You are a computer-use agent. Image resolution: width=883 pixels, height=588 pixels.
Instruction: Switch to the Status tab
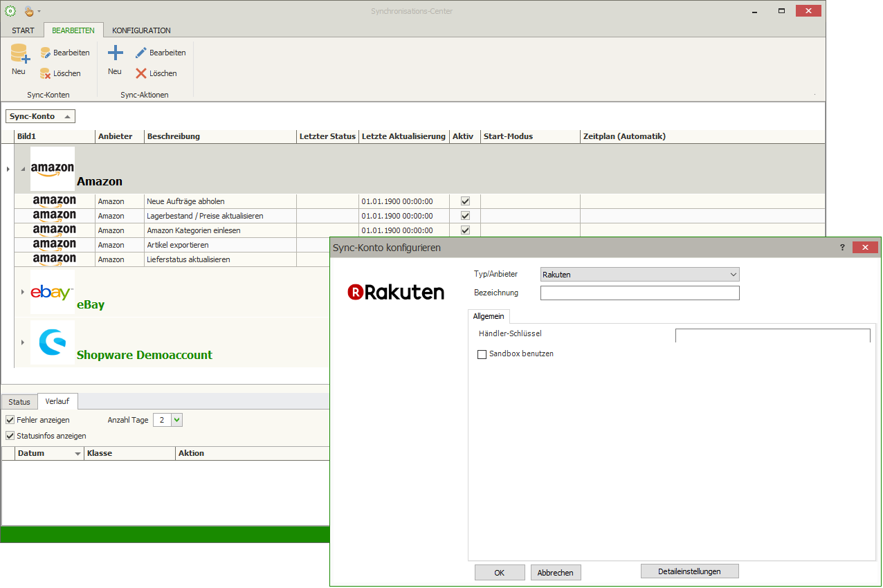(19, 402)
